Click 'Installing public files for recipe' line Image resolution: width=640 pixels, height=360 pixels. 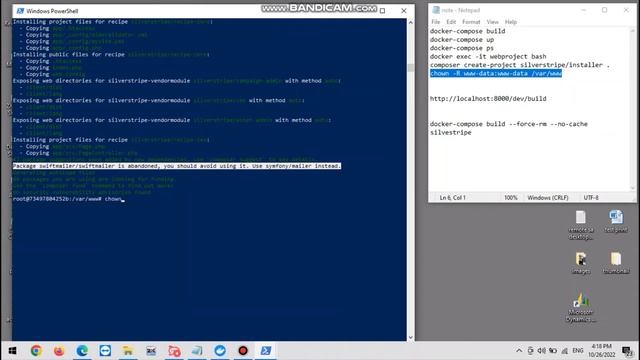pyautogui.click(x=111, y=54)
